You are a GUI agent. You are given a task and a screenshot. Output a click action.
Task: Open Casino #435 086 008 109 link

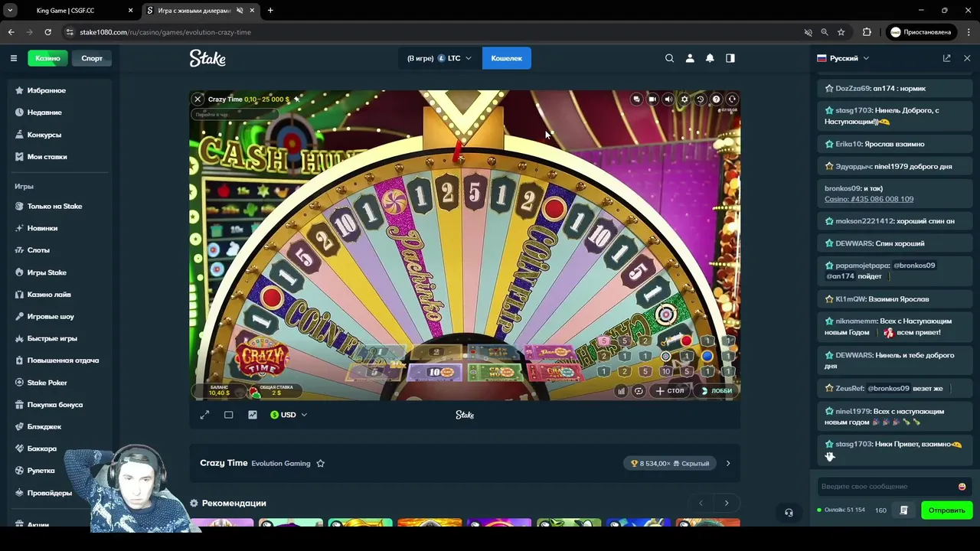click(x=869, y=199)
